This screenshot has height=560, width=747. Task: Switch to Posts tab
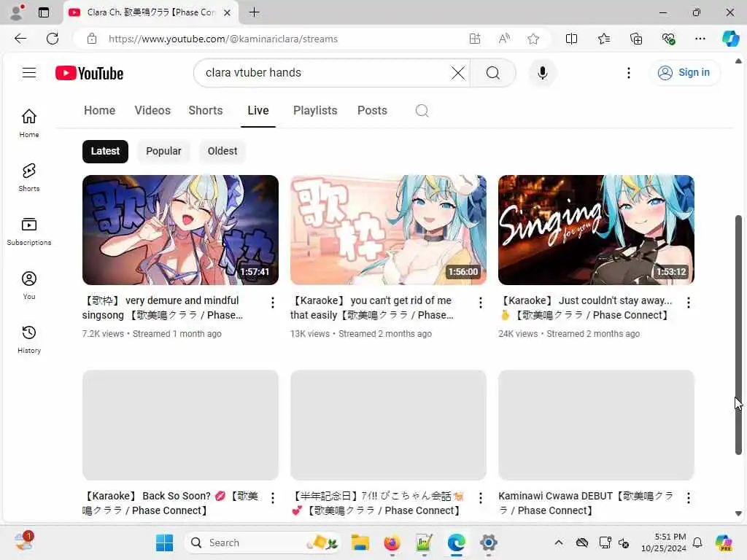click(372, 111)
